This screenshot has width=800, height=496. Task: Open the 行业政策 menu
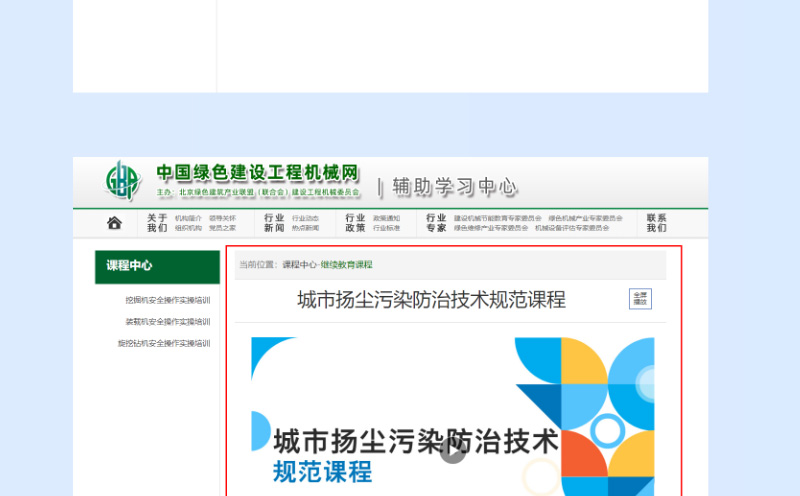point(355,223)
